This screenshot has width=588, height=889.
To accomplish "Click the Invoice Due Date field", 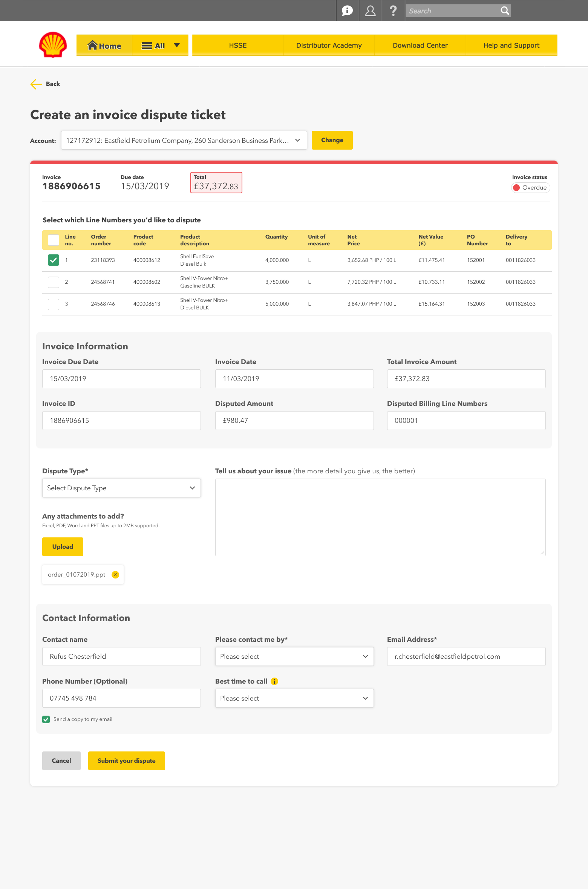I will (x=121, y=379).
